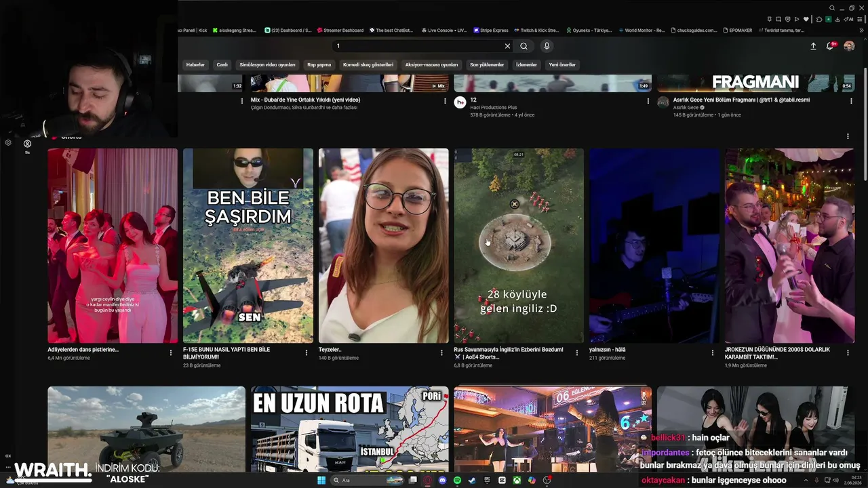Open Discord from the taskbar
Screen dimensions: 868x488
[x=443, y=480]
